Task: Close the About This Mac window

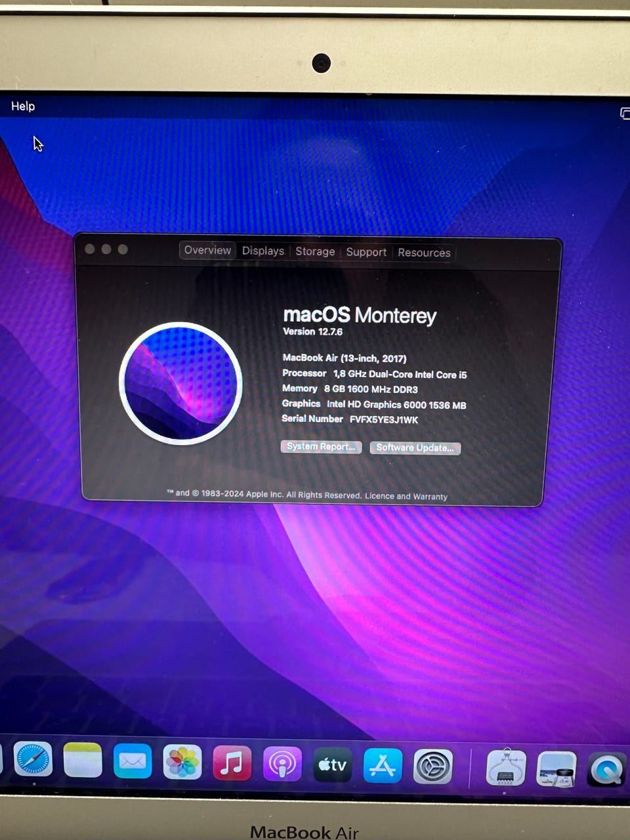Action: (x=90, y=249)
